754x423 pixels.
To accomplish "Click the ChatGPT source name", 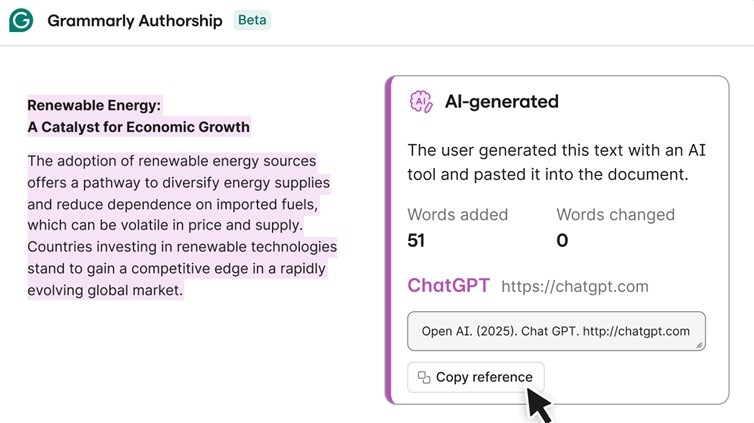I will (448, 285).
